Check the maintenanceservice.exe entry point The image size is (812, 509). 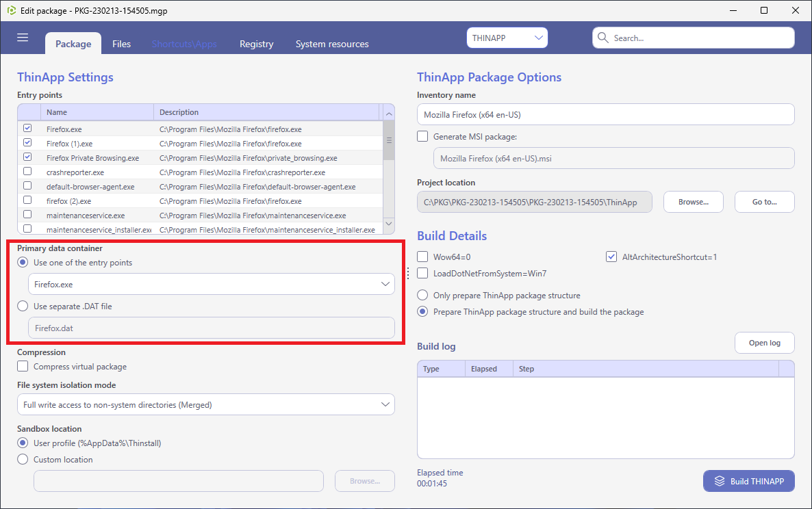tap(27, 215)
